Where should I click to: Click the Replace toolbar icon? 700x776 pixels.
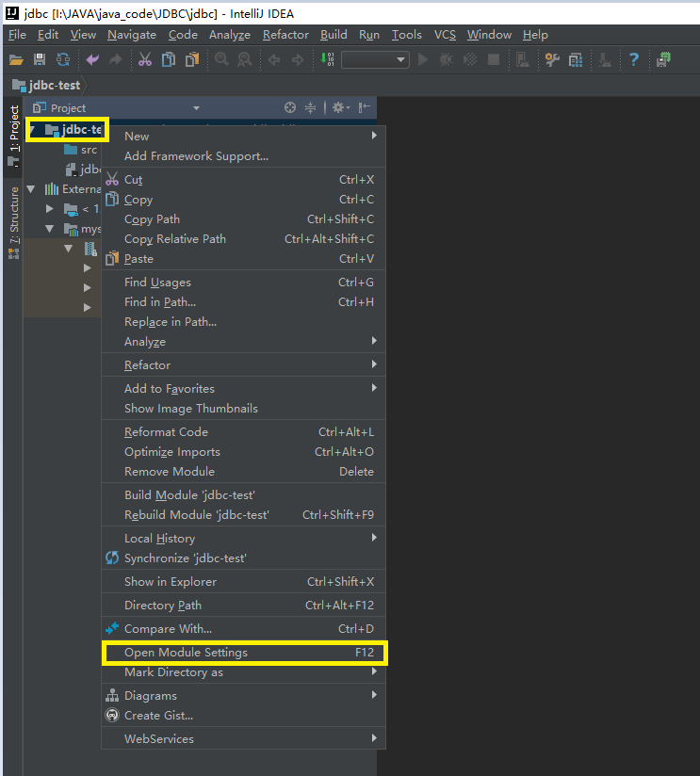(245, 60)
